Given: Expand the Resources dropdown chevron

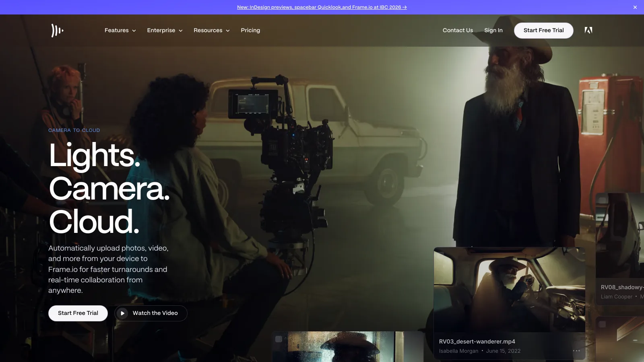Looking at the screenshot, I should [x=228, y=31].
